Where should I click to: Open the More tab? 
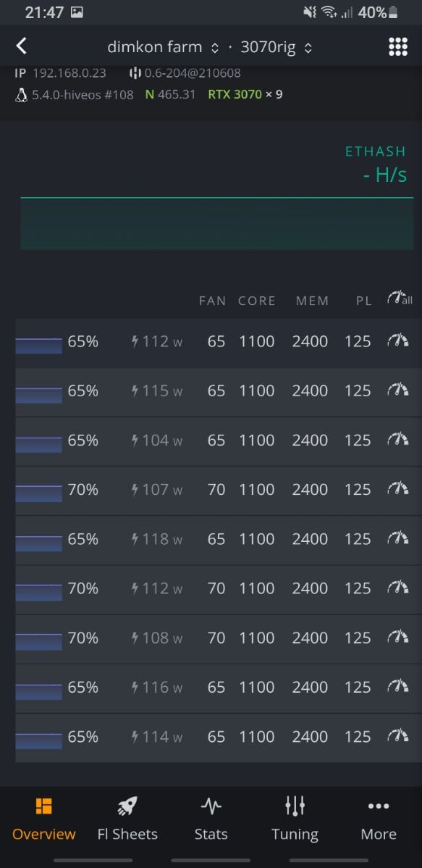click(x=379, y=819)
